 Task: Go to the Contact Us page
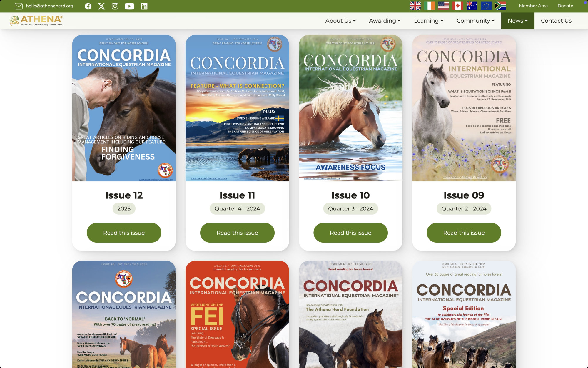pos(556,21)
